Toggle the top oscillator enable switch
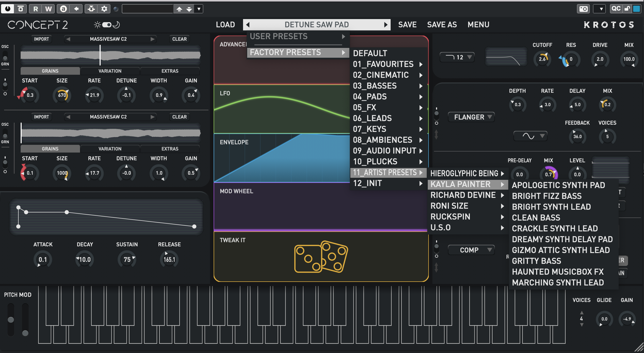Viewport: 644px width, 353px height. [x=5, y=87]
